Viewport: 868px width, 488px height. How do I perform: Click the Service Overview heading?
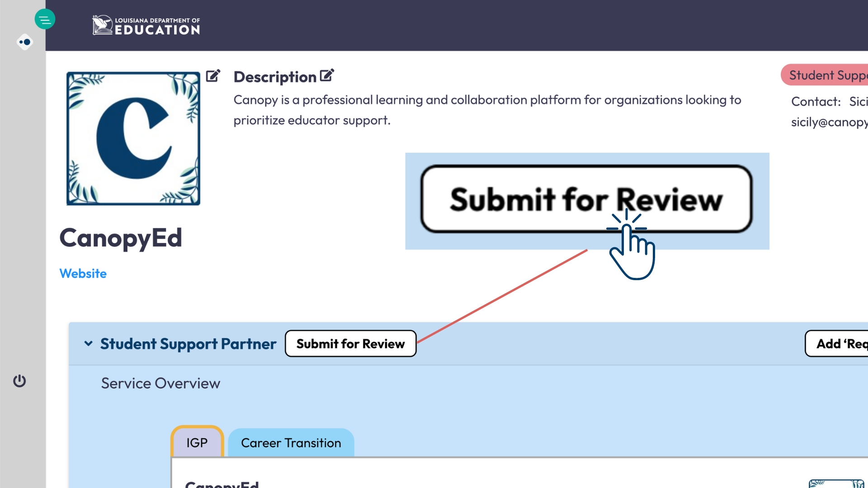pyautogui.click(x=160, y=383)
